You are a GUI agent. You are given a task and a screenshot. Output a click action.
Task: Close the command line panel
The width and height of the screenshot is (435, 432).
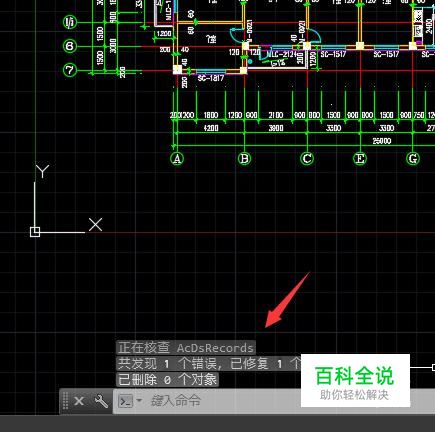click(79, 401)
